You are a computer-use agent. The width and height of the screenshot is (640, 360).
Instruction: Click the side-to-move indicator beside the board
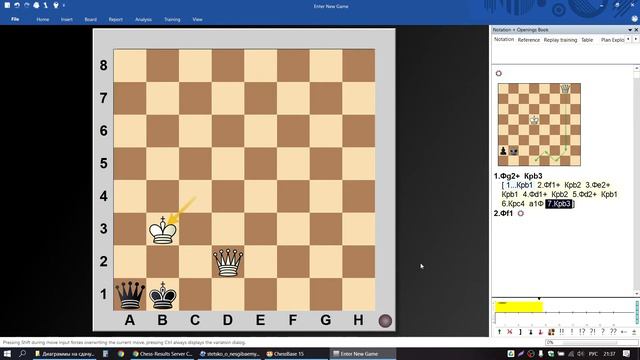click(385, 321)
